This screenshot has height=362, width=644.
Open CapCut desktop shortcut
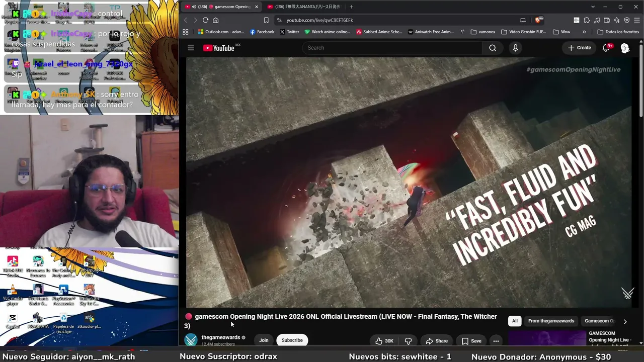point(13,321)
